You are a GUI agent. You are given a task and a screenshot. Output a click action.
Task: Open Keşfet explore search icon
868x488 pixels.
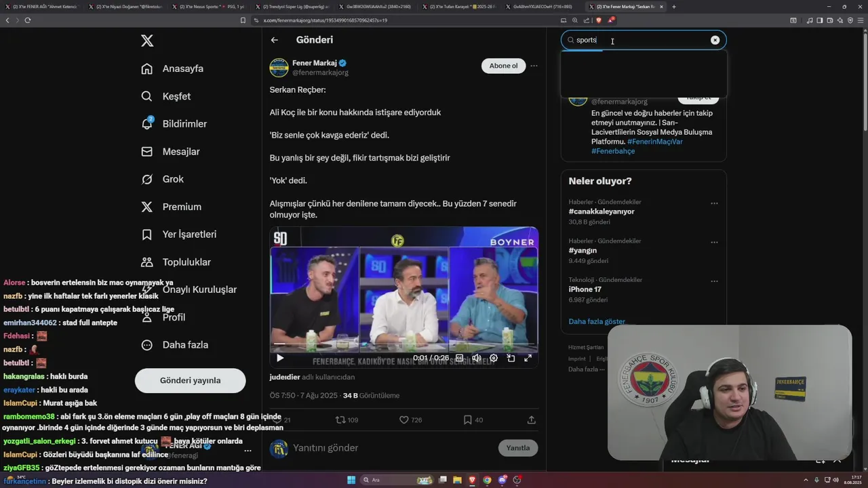[146, 96]
